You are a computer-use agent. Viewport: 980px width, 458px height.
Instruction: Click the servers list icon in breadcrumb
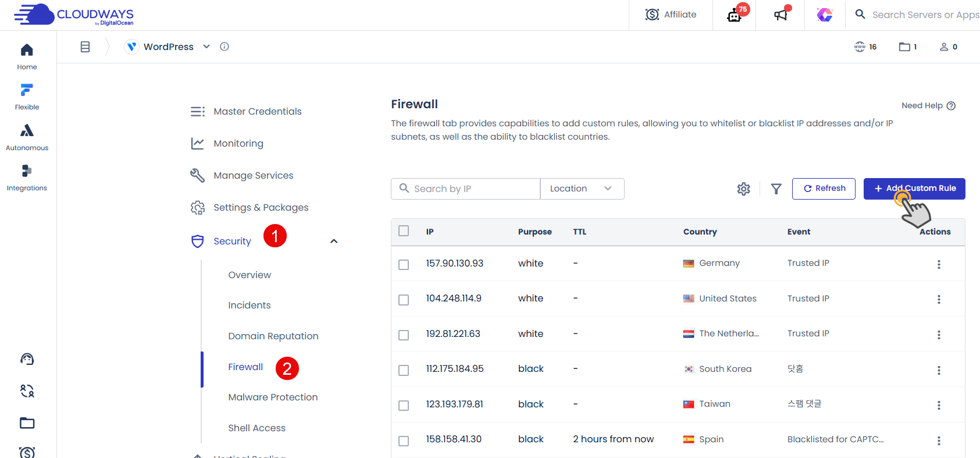pos(85,47)
